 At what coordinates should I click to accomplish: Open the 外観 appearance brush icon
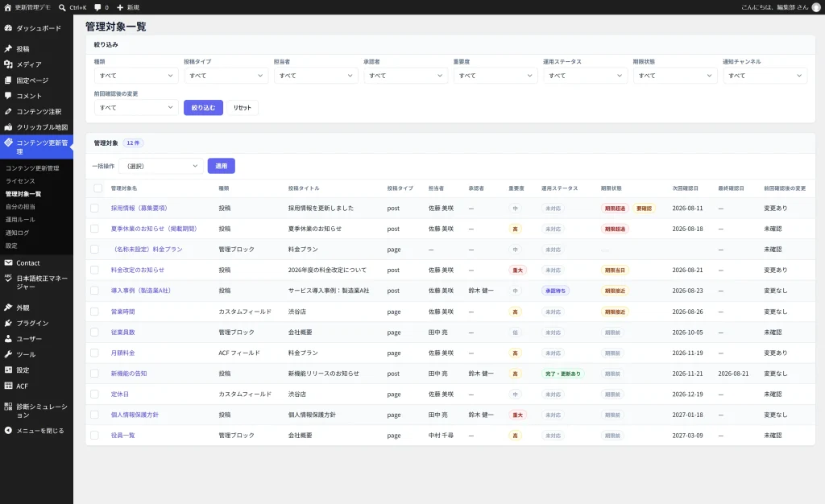[x=8, y=308]
